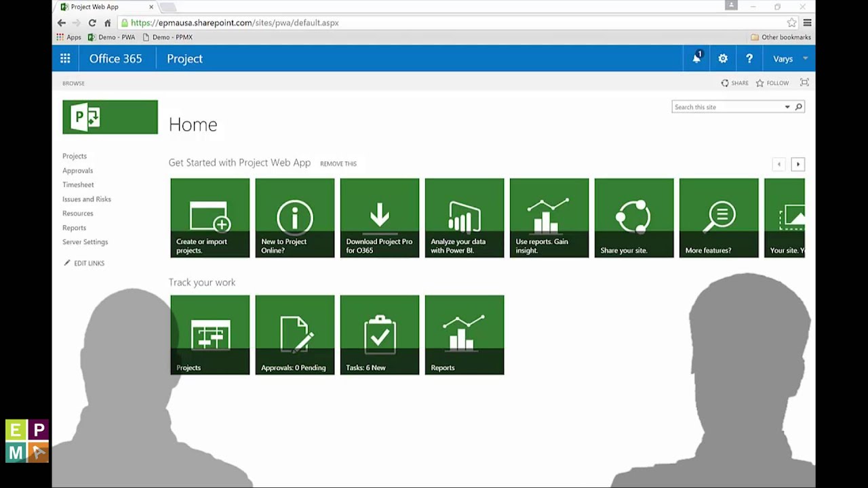Open Timesheet in the left navigation
Screen dimensions: 868x488
(78, 184)
